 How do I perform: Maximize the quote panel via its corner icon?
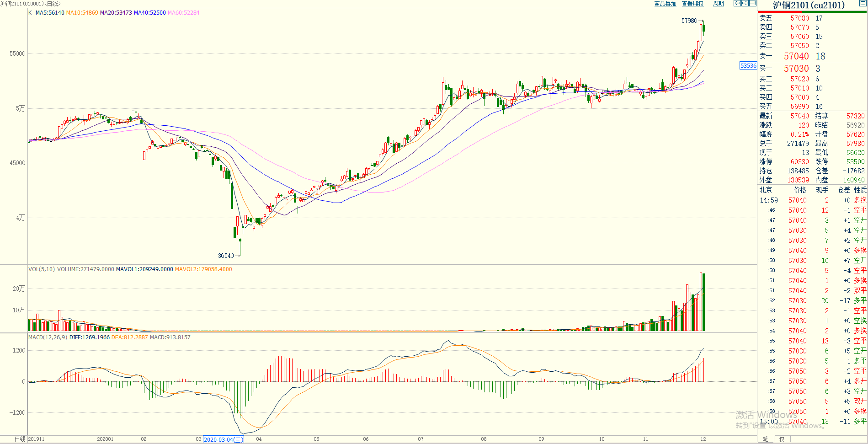(x=863, y=3)
